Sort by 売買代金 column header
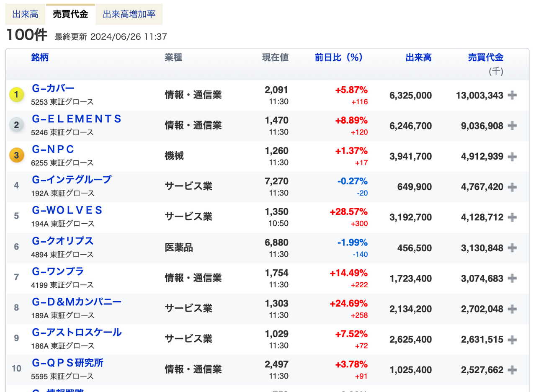Viewport: 536px width, 392px height. 487,57
